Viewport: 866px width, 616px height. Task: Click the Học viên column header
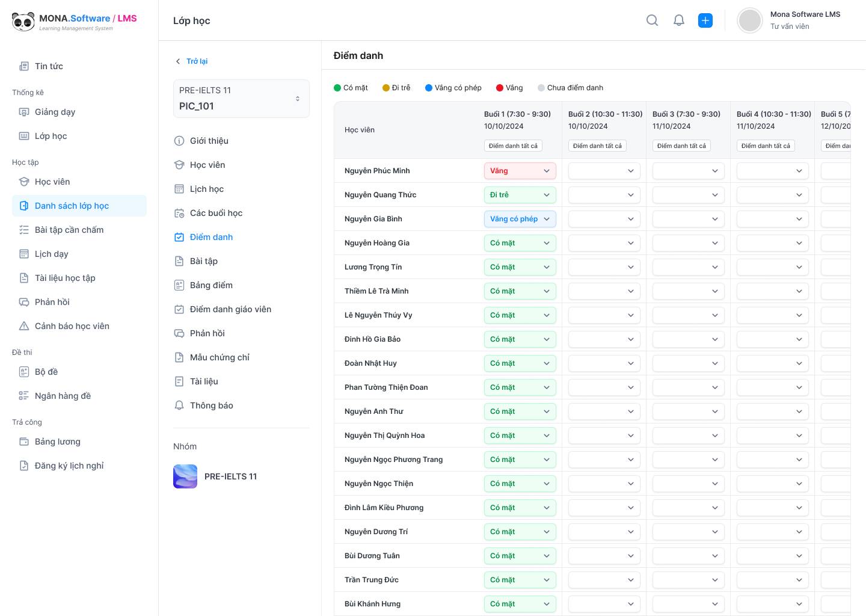point(360,130)
